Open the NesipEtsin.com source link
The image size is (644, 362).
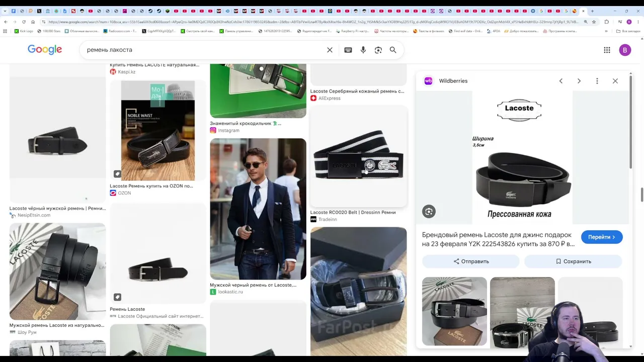point(30,215)
